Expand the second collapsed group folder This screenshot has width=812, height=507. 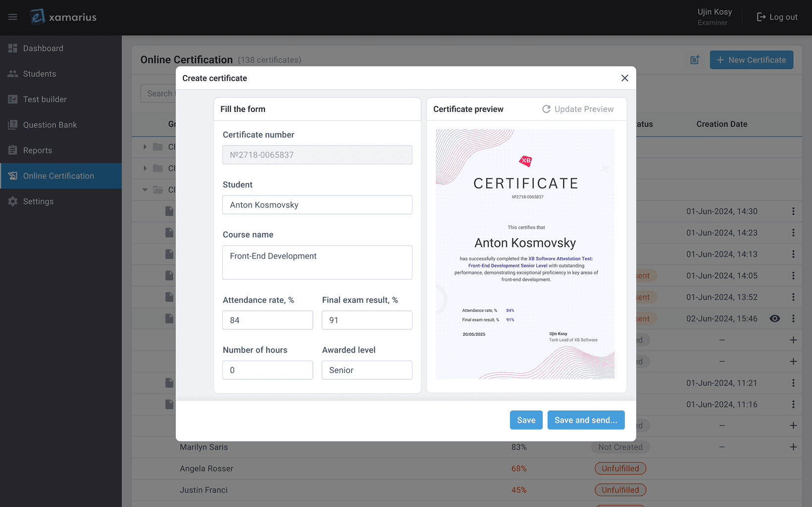(x=145, y=168)
